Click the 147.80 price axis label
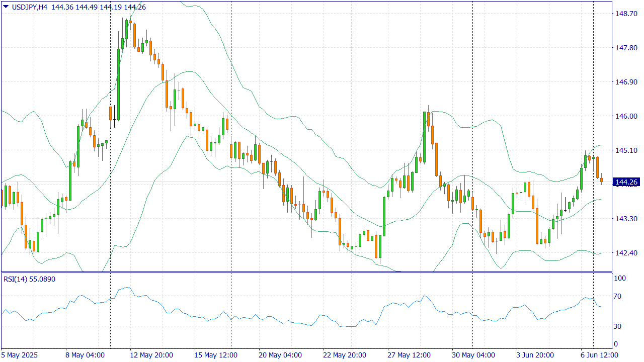The image size is (644, 362). pos(627,48)
